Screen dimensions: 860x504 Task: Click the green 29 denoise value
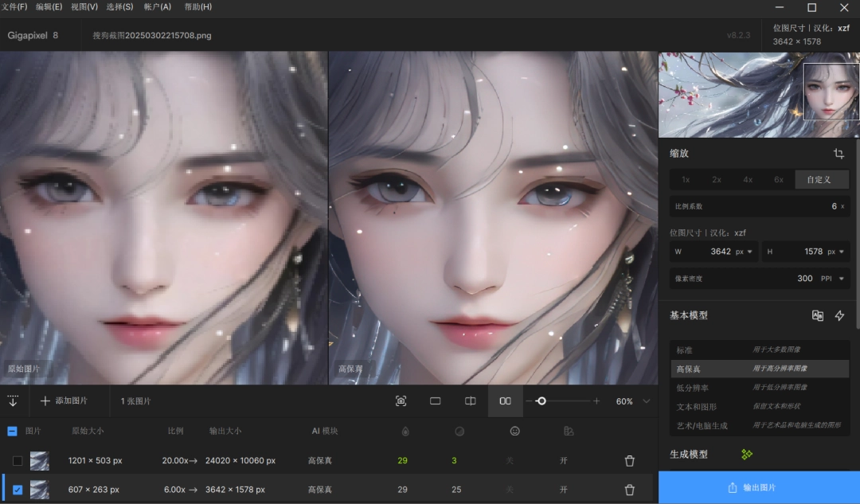(x=403, y=461)
